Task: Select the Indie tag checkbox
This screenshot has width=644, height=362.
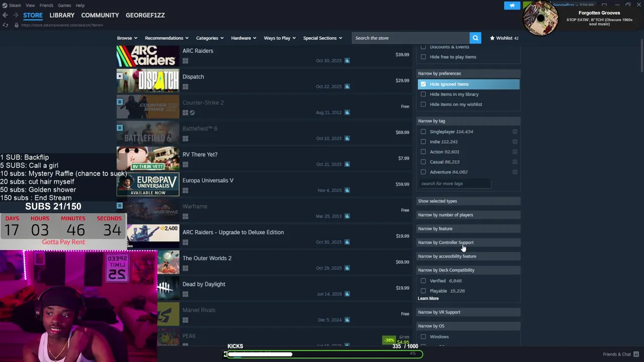Action: (x=423, y=142)
